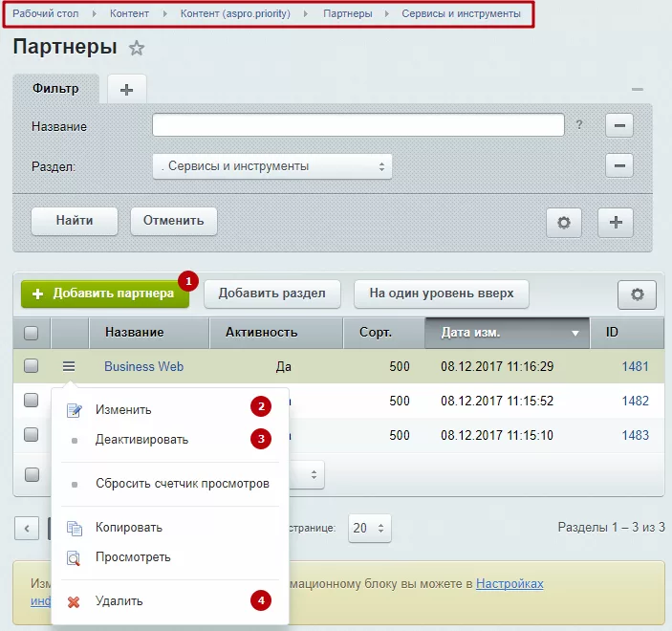Image resolution: width=672 pixels, height=631 pixels.
Task: Open Раздел dropdown Сервисы и инструменты
Action: pyautogui.click(x=272, y=166)
